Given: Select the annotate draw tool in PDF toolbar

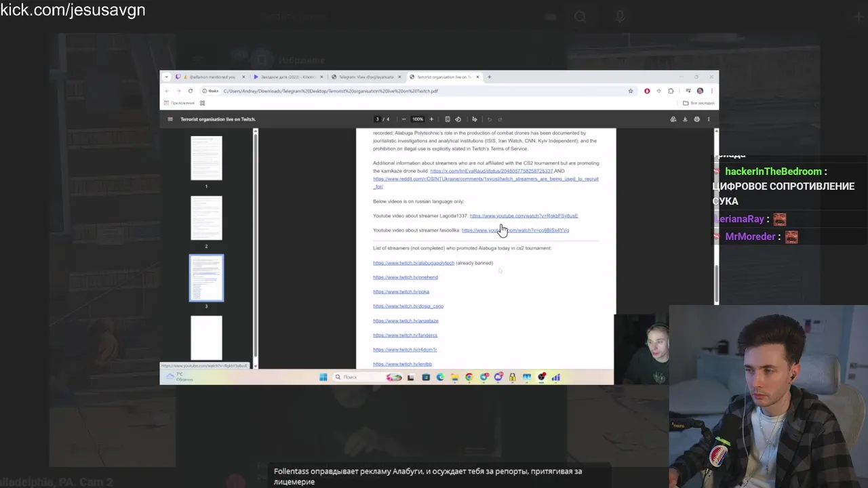Looking at the screenshot, I should (x=474, y=119).
